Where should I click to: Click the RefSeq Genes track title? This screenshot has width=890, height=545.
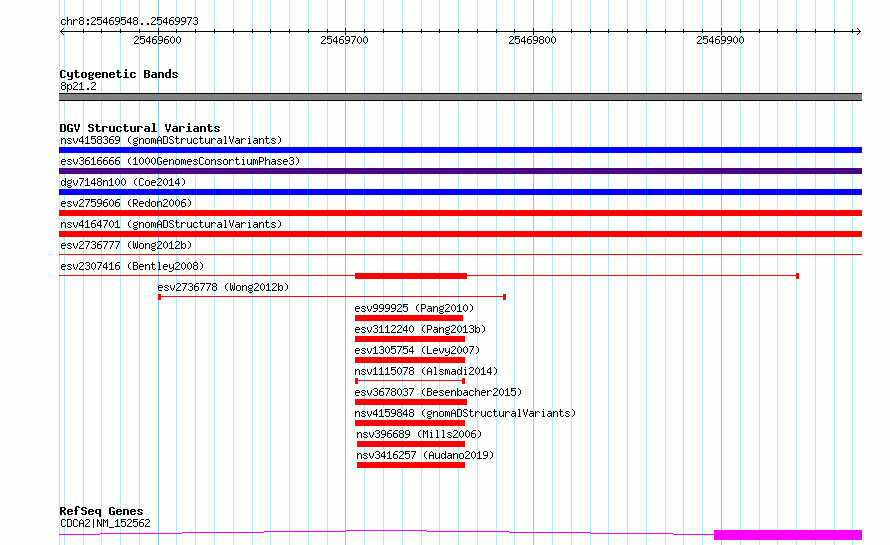(x=101, y=511)
